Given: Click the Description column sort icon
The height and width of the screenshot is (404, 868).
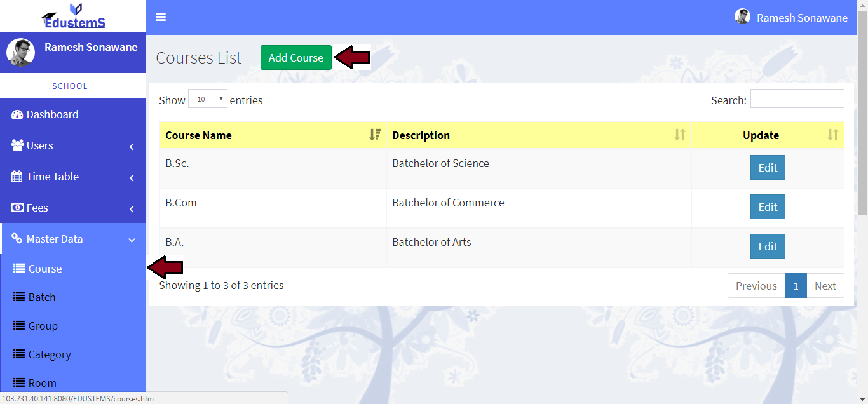Looking at the screenshot, I should [680, 135].
